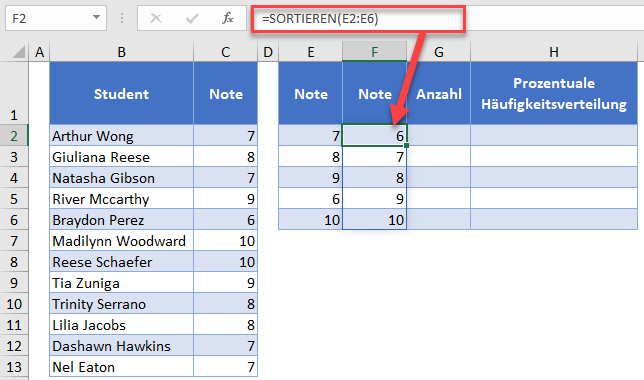This screenshot has width=644, height=380.
Task: Click cell F4 containing 8
Action: pos(374,177)
